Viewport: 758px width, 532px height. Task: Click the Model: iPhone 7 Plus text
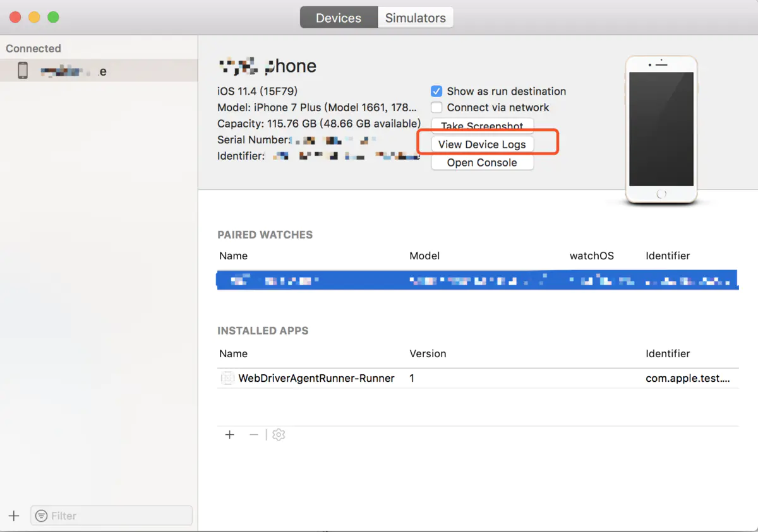[x=317, y=107]
